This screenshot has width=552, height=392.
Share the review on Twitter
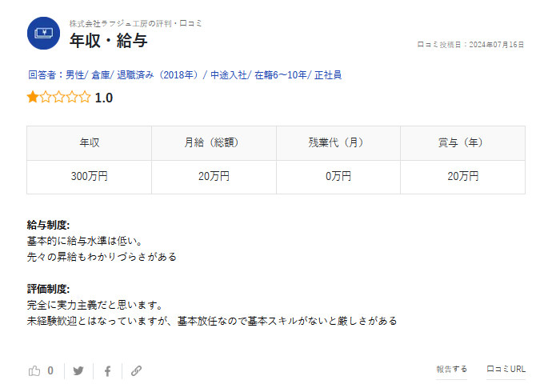pyautogui.click(x=78, y=370)
